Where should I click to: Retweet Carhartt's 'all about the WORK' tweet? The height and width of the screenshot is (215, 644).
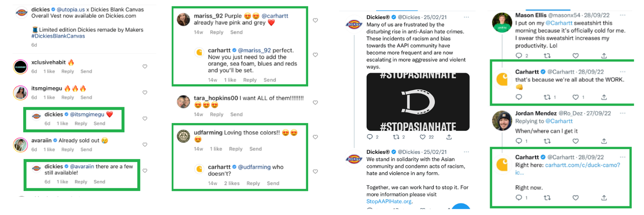547,97
